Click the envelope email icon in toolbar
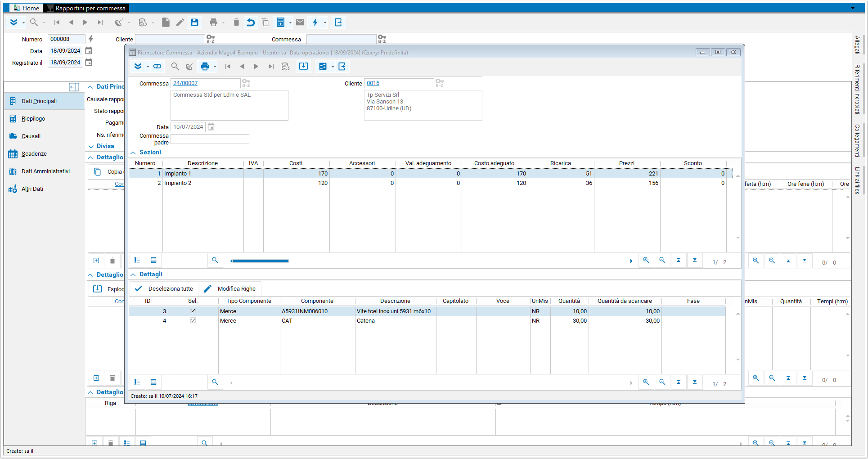The image size is (868, 459). [300, 22]
